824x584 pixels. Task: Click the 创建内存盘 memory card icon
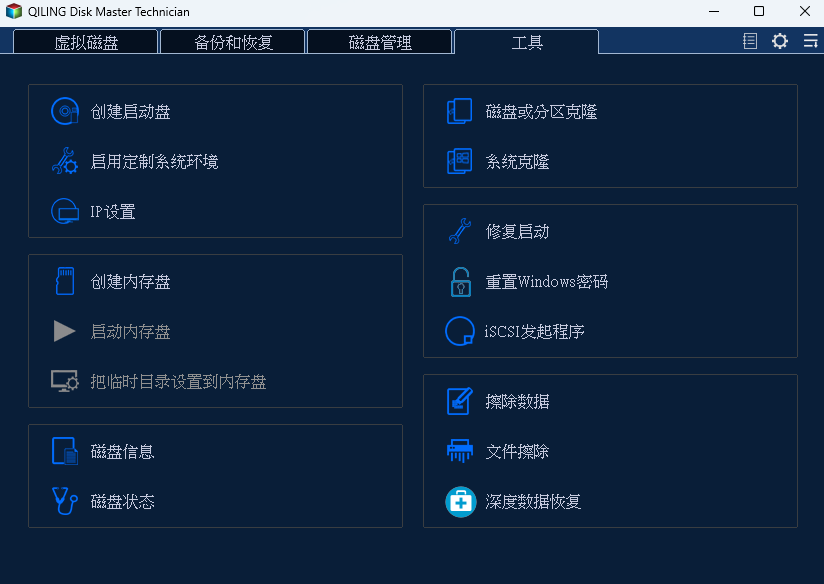tap(65, 281)
